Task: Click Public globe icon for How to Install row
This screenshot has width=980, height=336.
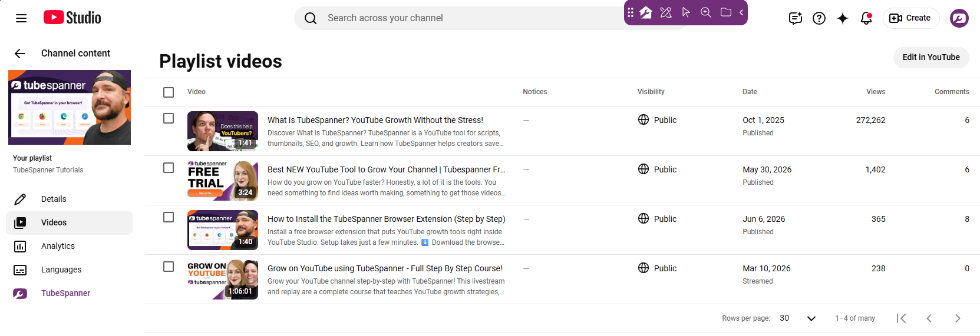Action: [644, 218]
